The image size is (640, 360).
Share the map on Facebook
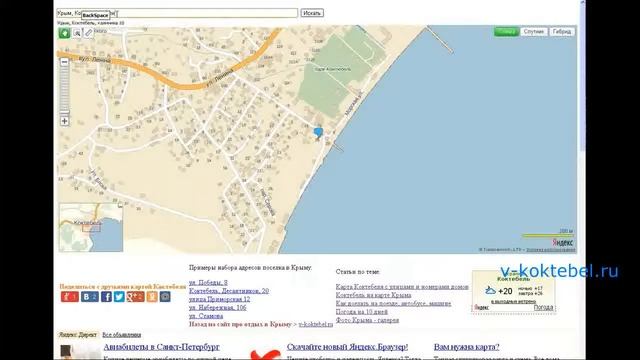[x=106, y=297]
